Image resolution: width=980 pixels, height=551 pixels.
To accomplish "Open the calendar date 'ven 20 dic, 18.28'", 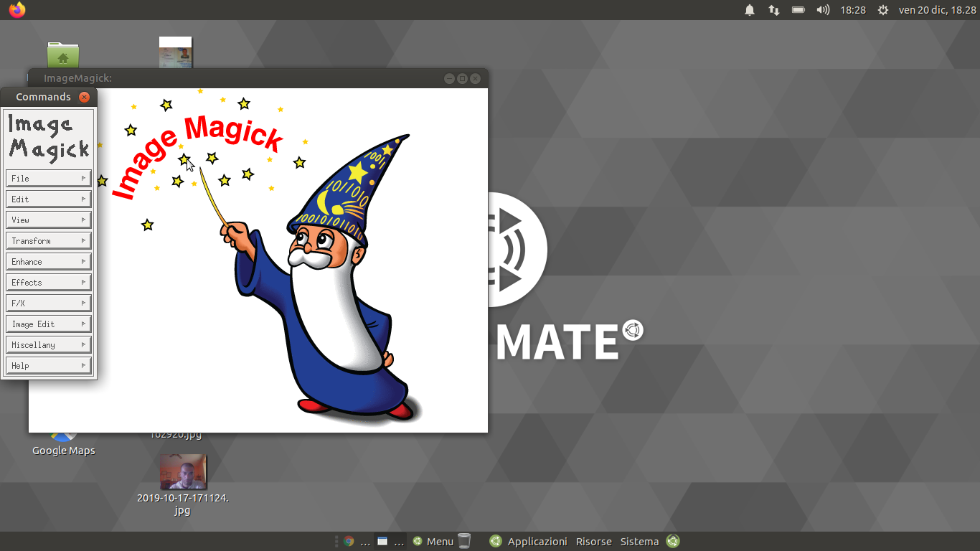I will pos(938,10).
